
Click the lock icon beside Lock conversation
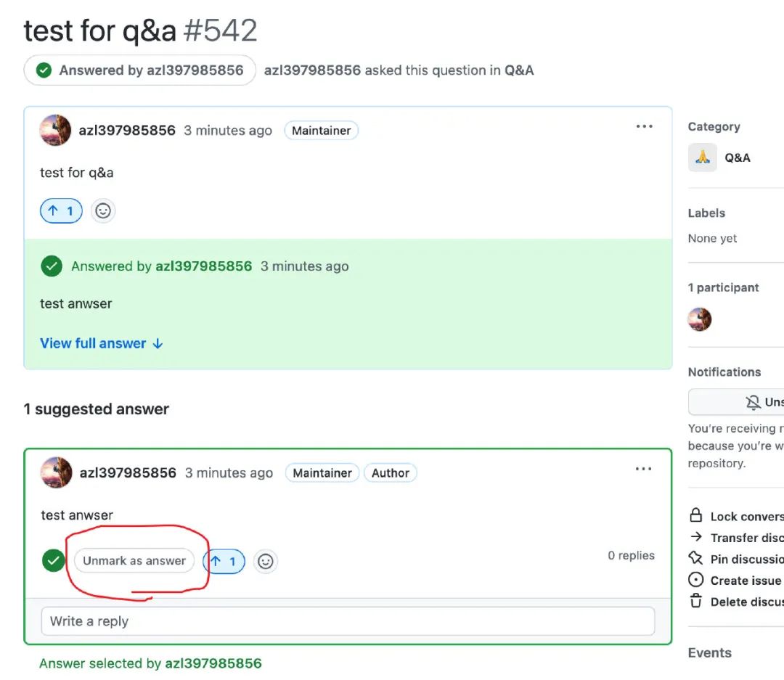[696, 515]
